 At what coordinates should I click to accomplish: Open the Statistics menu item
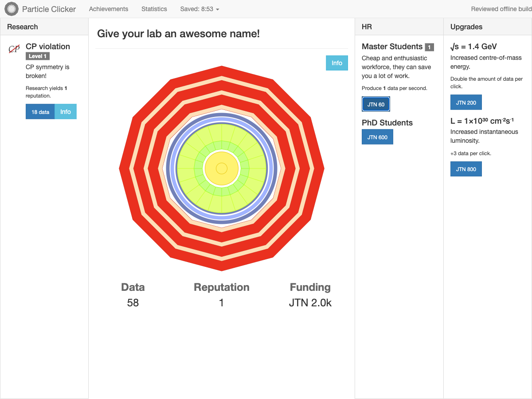click(x=154, y=9)
